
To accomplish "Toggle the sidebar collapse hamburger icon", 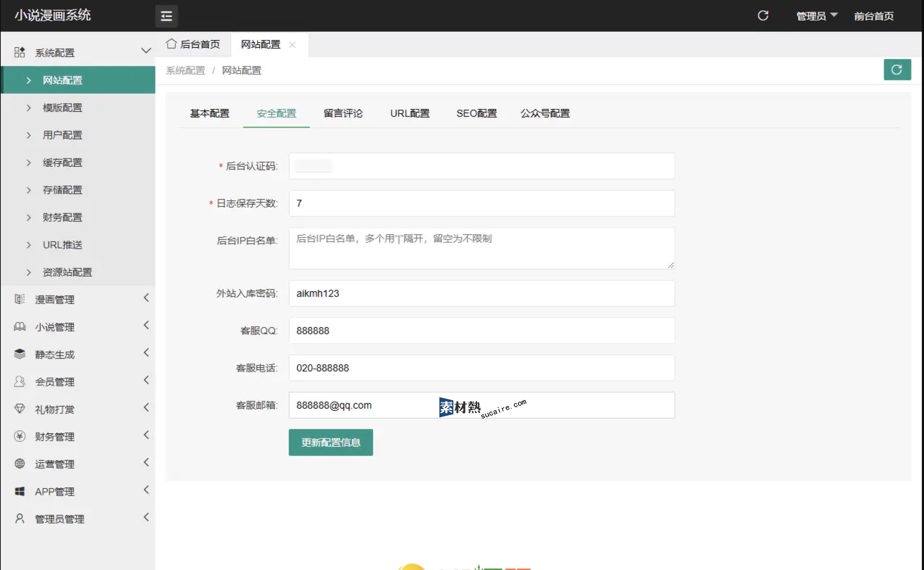I will (x=166, y=16).
